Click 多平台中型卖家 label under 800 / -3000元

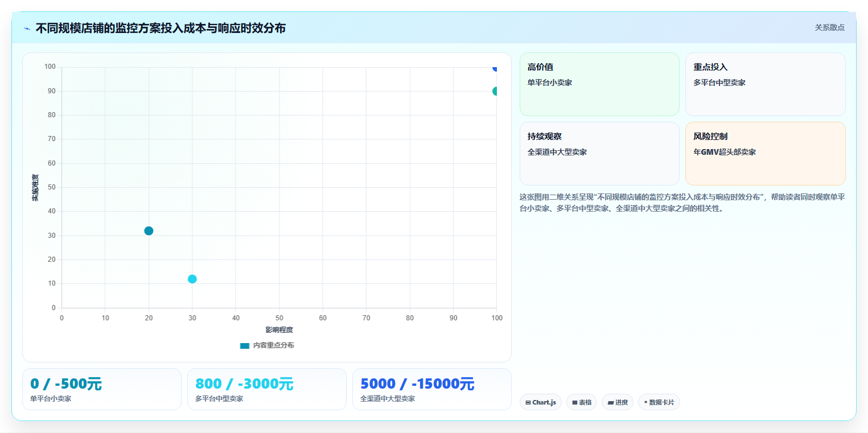pyautogui.click(x=219, y=399)
